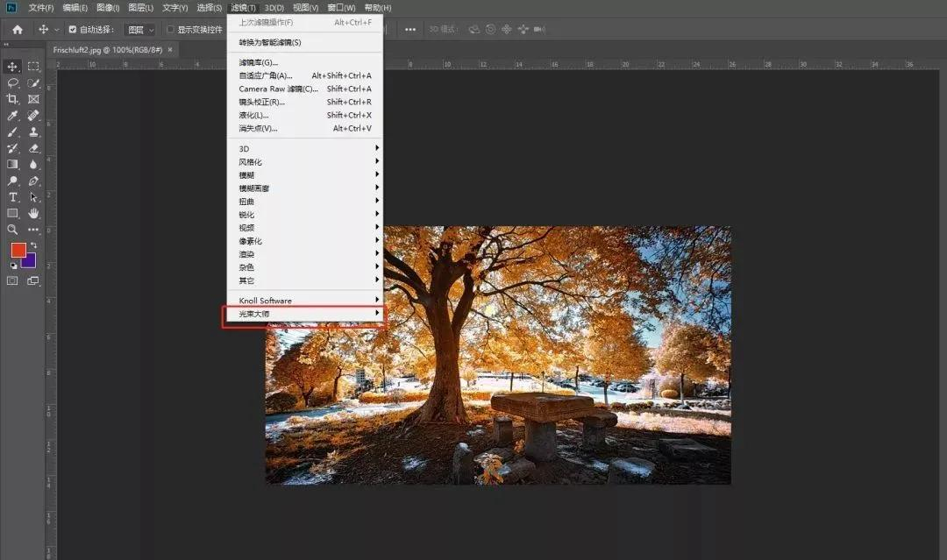Enable the 显示变换控件 checkbox
947x560 pixels.
point(171,29)
